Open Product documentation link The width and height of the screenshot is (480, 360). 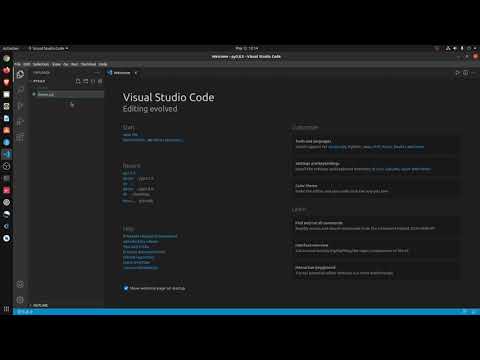(x=144, y=252)
